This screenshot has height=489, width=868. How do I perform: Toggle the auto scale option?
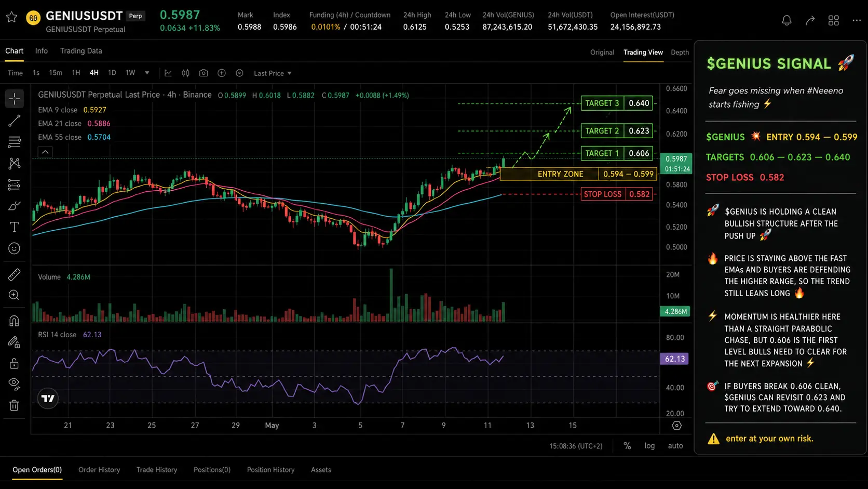pyautogui.click(x=675, y=446)
